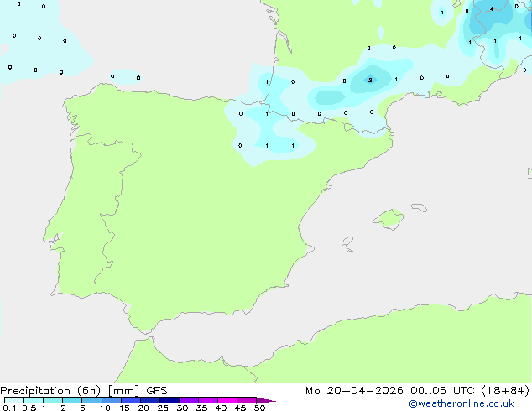This screenshot has width=532, height=411.
Task: Click the 5–10 mm legend swatch
Action: (x=91, y=400)
